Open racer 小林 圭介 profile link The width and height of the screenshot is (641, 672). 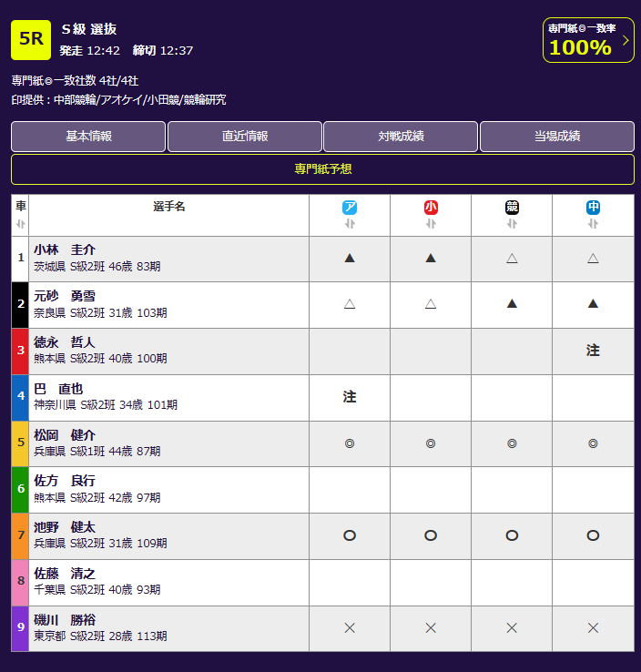coord(65,249)
